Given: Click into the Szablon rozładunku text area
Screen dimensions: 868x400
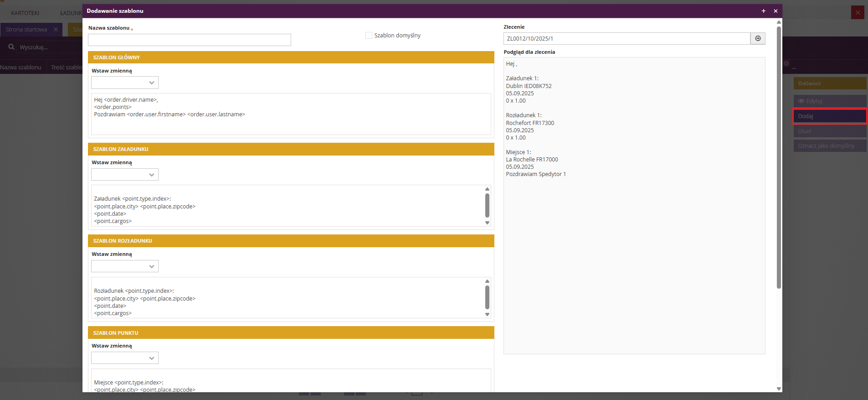Looking at the screenshot, I should [287, 297].
